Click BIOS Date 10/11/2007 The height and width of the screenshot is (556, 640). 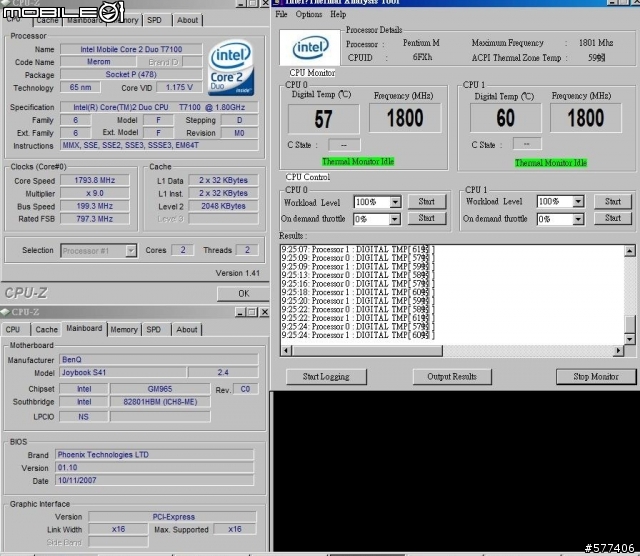[154, 480]
